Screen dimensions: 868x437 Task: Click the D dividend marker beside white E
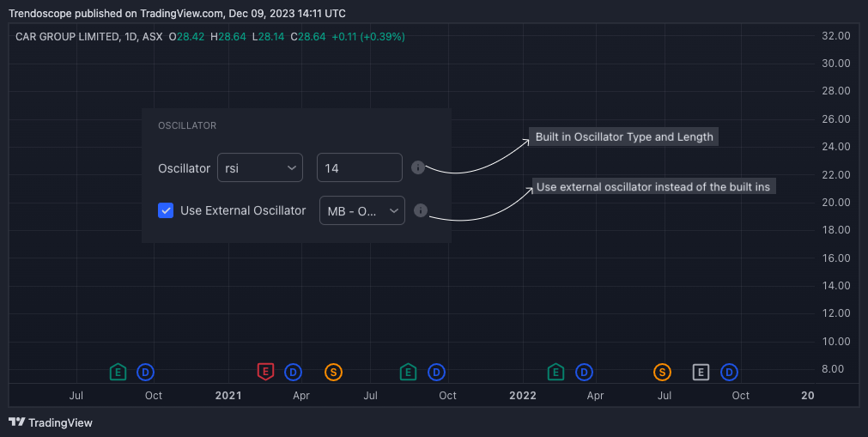click(729, 373)
